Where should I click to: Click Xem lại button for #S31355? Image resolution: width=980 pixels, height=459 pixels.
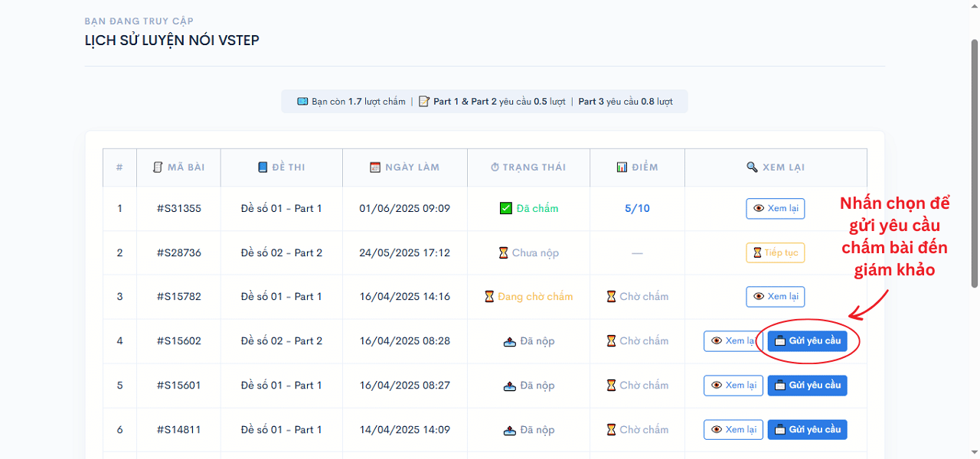(775, 208)
